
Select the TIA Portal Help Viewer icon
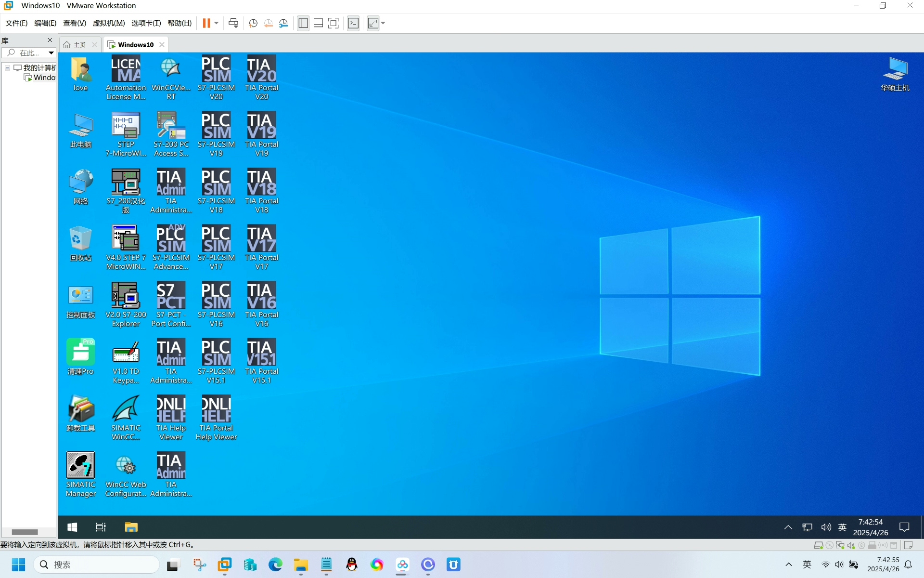point(216,418)
